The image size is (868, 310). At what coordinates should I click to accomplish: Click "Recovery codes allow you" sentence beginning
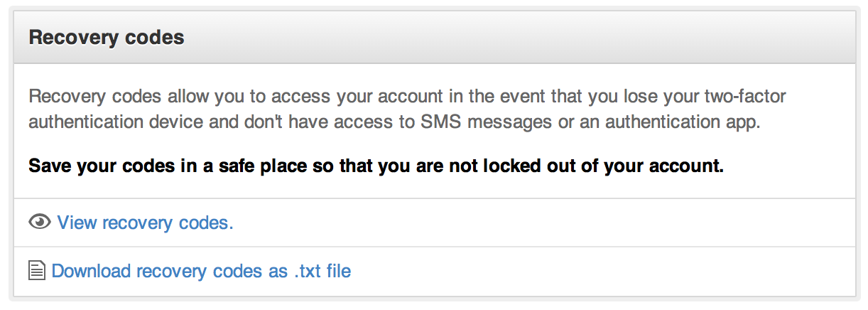[x=131, y=96]
